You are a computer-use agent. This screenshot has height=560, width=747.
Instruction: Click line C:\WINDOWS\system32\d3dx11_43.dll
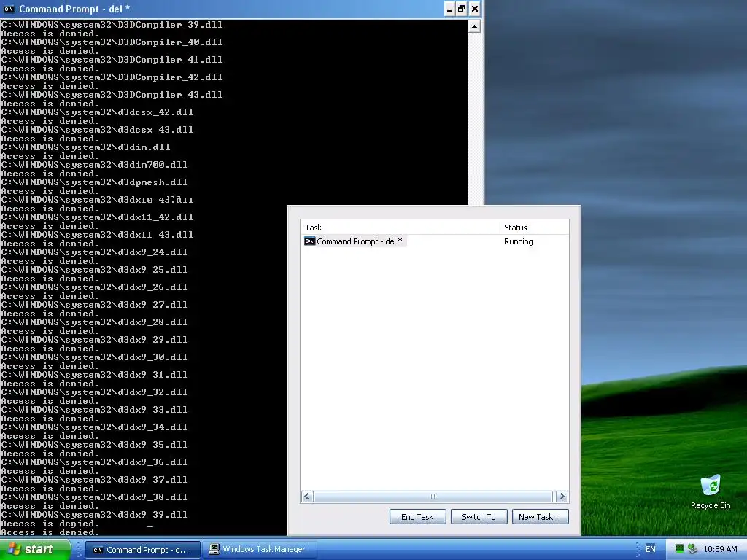coord(97,235)
